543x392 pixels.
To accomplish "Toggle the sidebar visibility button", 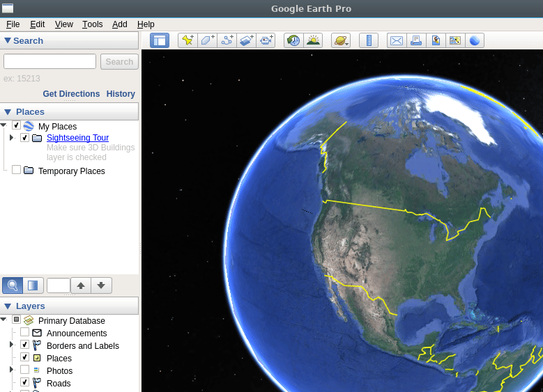I will click(x=160, y=40).
